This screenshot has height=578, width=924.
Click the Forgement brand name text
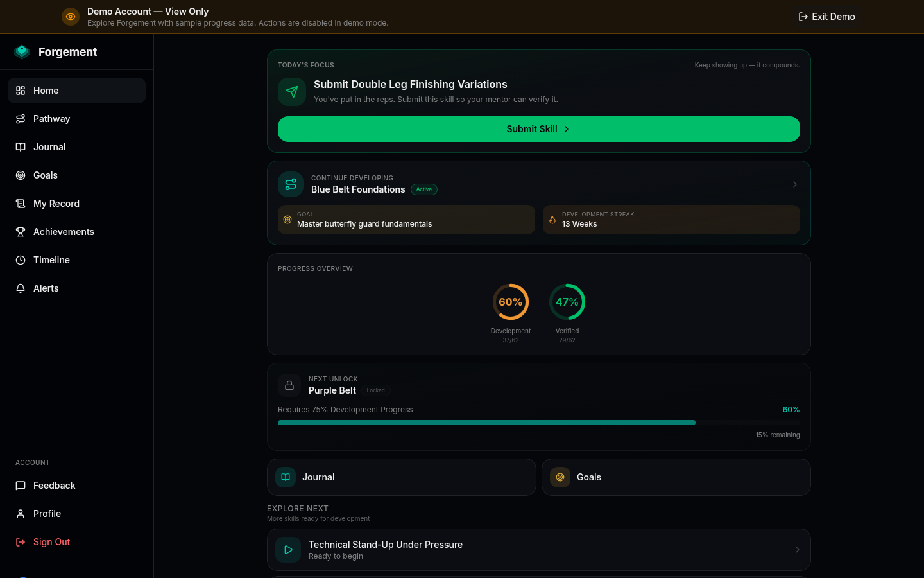point(67,52)
